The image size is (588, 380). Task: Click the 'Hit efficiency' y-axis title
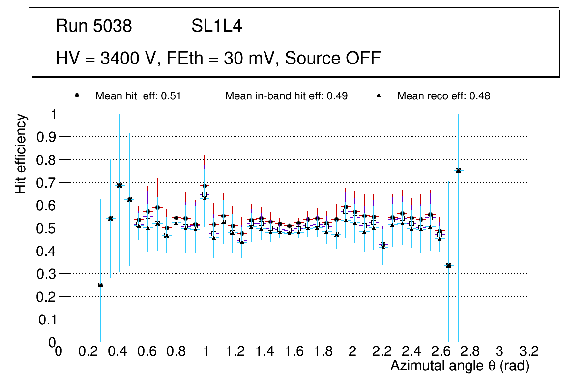click(x=21, y=154)
